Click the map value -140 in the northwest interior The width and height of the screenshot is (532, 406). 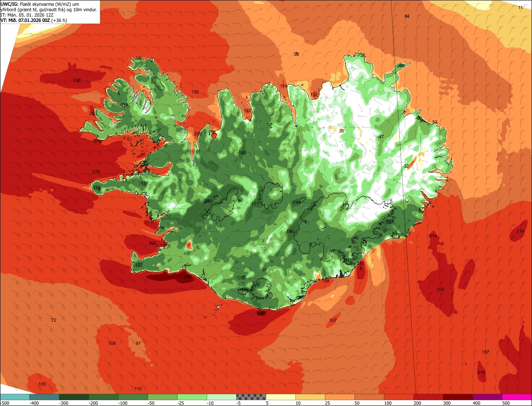point(241,153)
